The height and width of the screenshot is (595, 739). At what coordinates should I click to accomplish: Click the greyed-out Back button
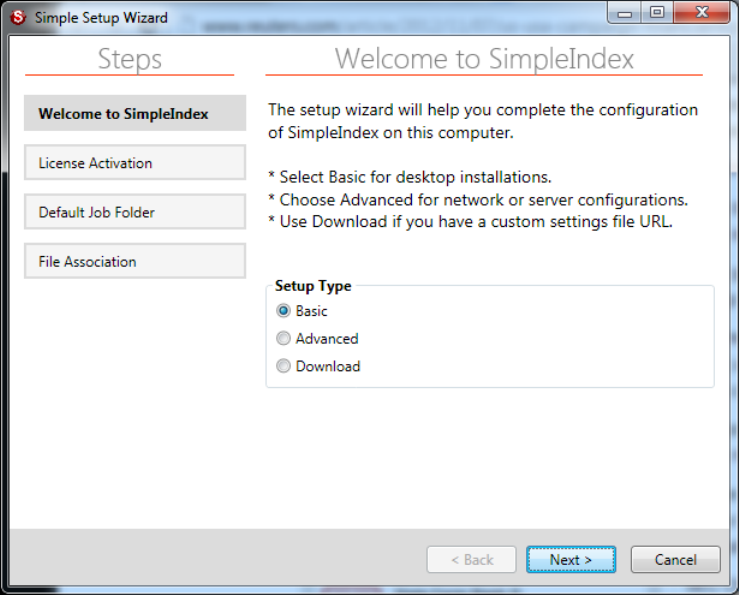tap(471, 560)
